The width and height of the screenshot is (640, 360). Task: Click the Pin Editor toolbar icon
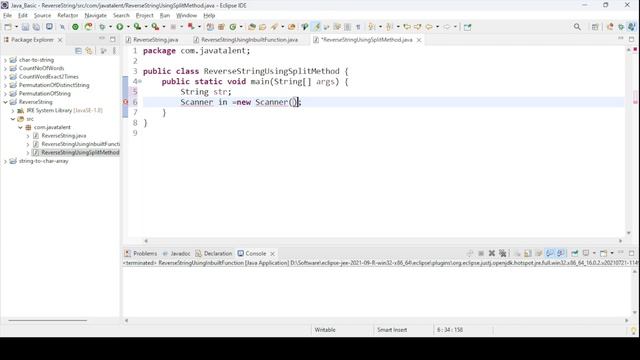[467, 27]
